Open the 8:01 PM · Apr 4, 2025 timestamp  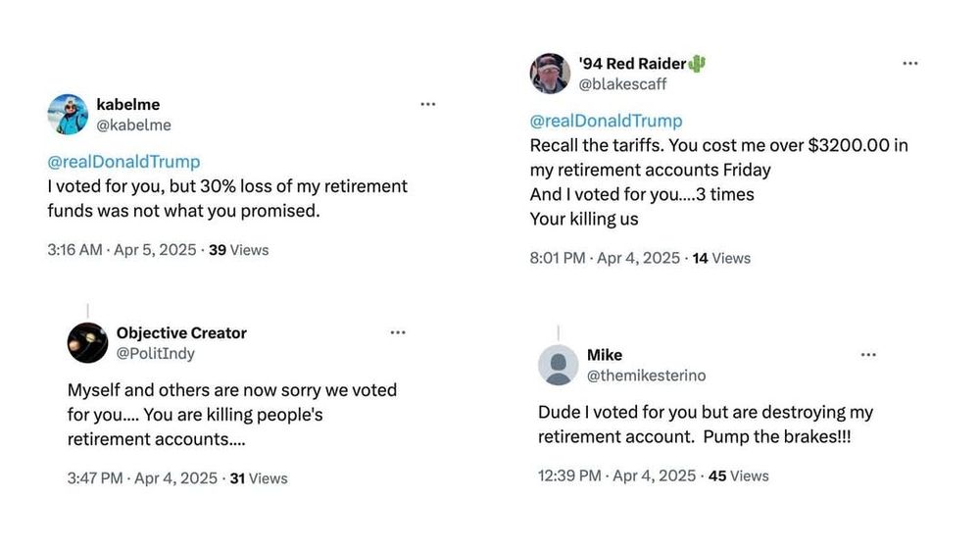605,258
